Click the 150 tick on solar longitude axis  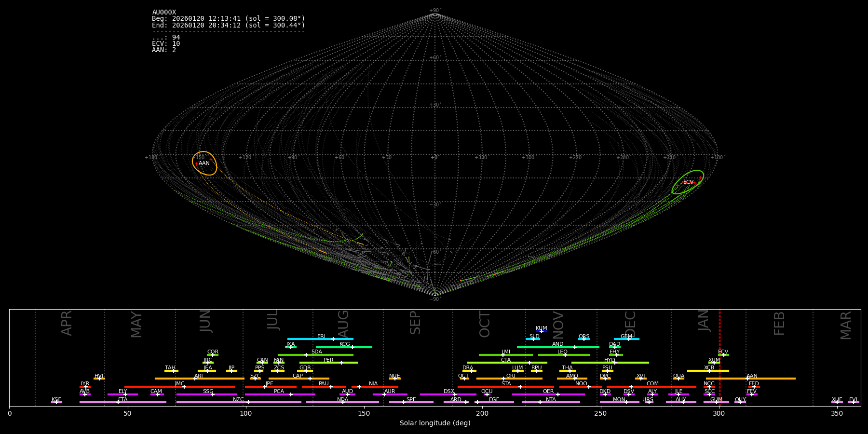click(364, 413)
